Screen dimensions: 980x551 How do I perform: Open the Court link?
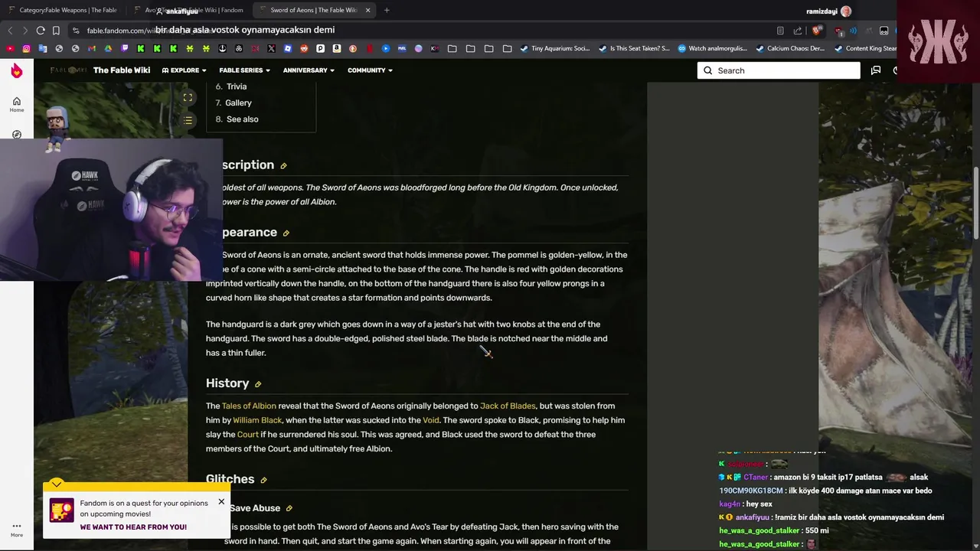[x=248, y=435]
